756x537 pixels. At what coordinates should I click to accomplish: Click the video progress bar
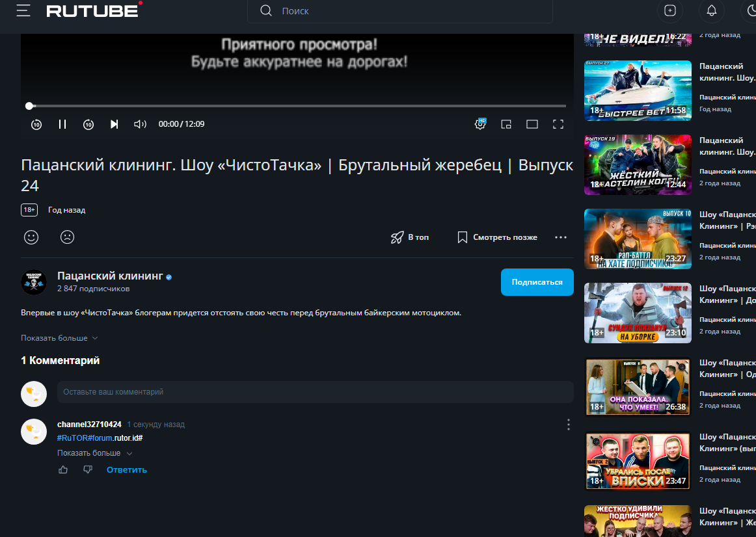297,106
